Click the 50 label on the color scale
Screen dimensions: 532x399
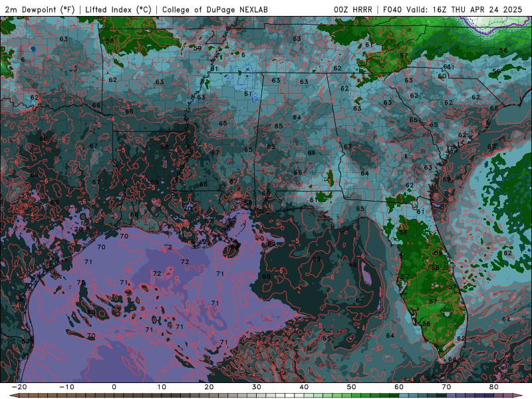pos(352,387)
